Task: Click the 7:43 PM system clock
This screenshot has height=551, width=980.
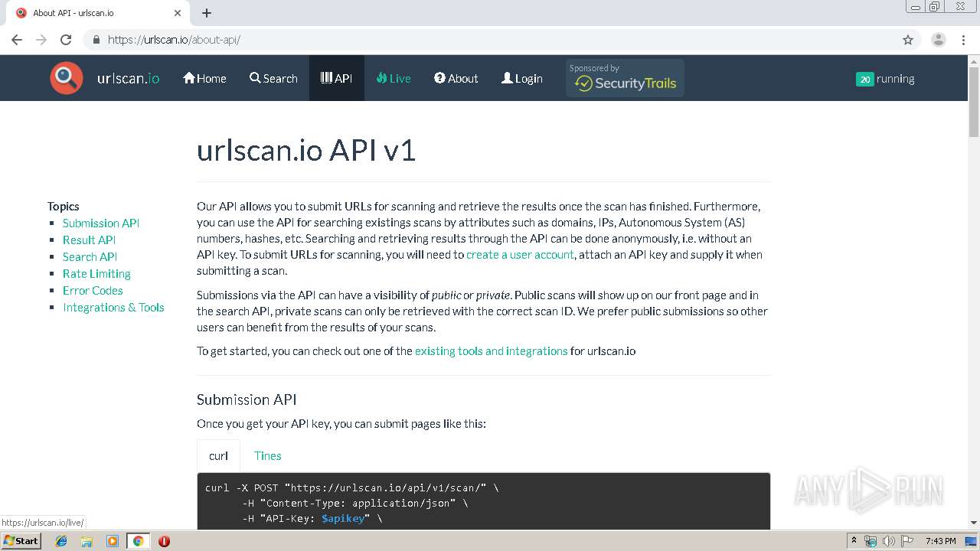Action: [941, 541]
